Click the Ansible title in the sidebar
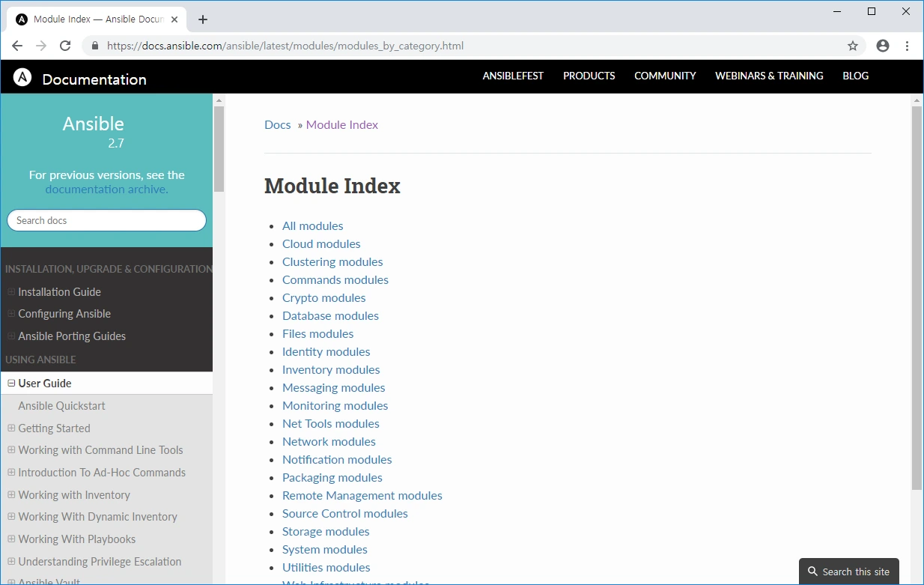Image resolution: width=924 pixels, height=585 pixels. (x=93, y=124)
